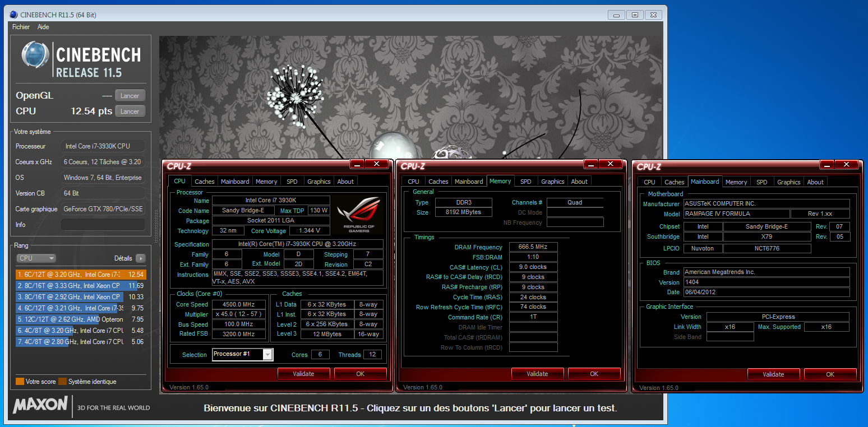Open About tab in Mainboard CPU-Z window
This screenshot has height=427, width=868.
coord(815,182)
